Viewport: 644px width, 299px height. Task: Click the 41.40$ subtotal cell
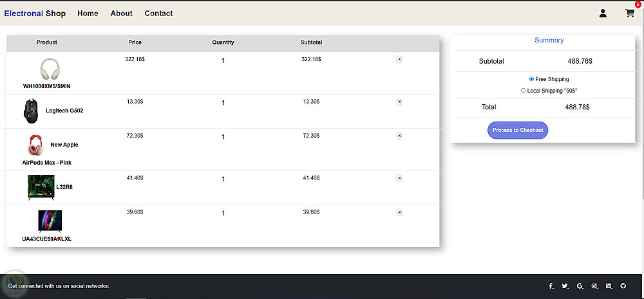tap(311, 177)
